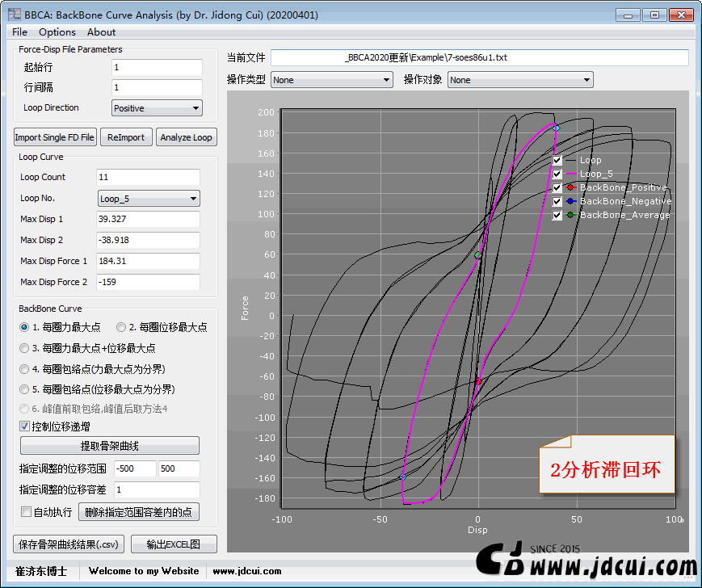Click the magenta Loop_5 legend line

[x=570, y=174]
